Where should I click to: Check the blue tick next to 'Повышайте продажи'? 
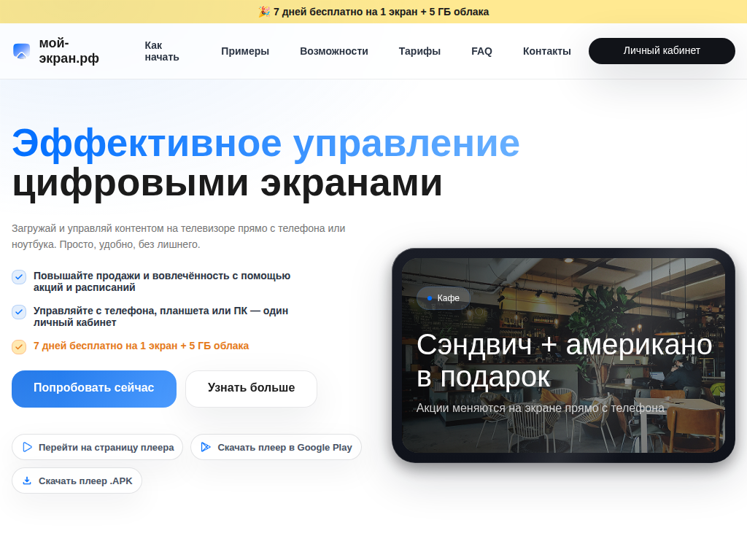pos(18,277)
